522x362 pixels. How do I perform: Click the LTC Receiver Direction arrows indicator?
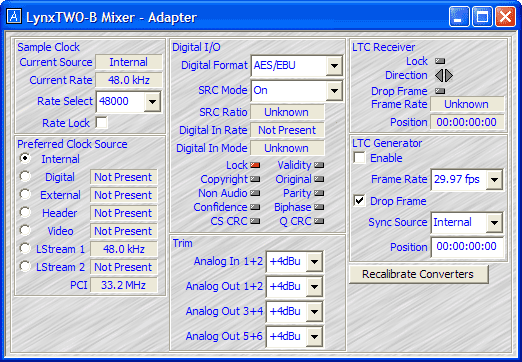444,76
